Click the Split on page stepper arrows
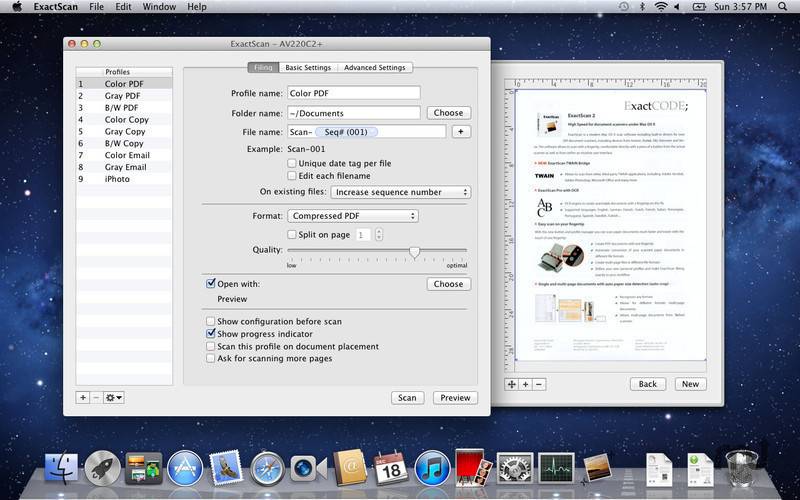This screenshot has height=500, width=800. 378,235
